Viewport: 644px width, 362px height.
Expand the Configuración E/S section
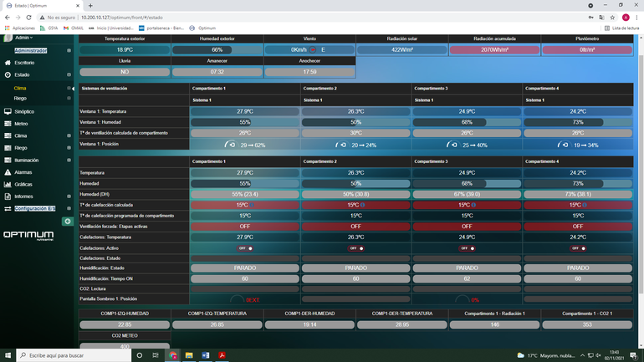click(x=69, y=208)
